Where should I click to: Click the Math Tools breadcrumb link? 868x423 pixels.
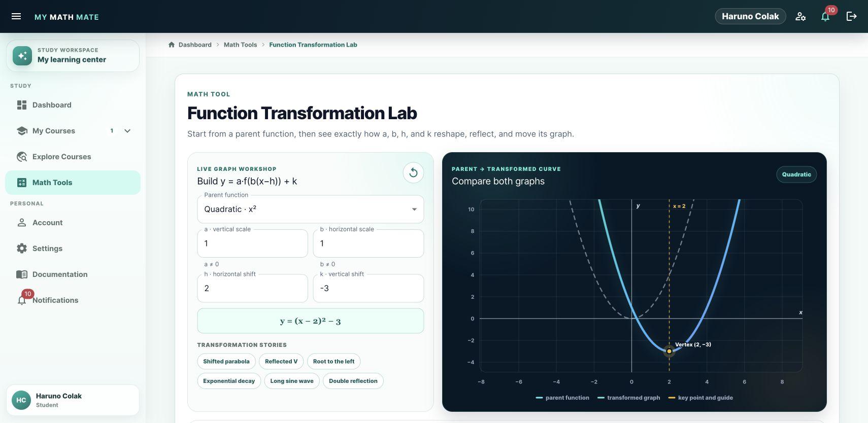click(x=240, y=45)
